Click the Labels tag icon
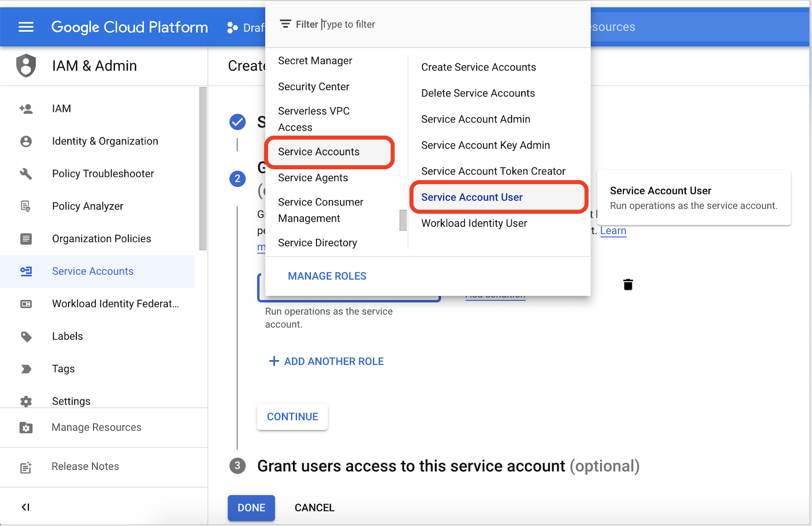The width and height of the screenshot is (812, 526). (x=26, y=336)
